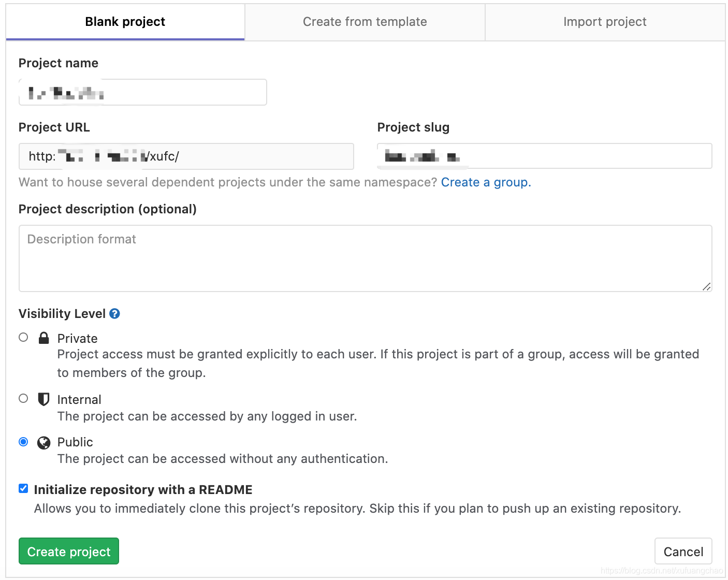Click 'The project can be accessed by any logged in user.'

[x=207, y=416]
